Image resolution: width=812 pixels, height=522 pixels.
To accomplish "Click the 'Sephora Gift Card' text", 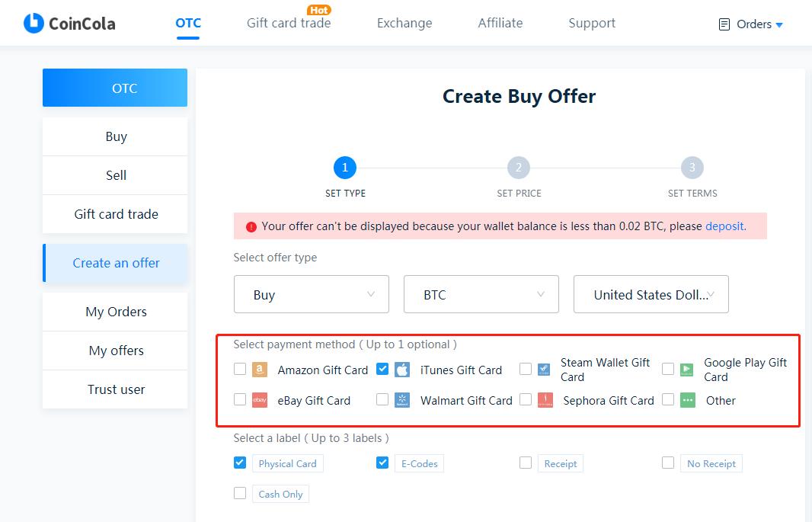I will (609, 401).
